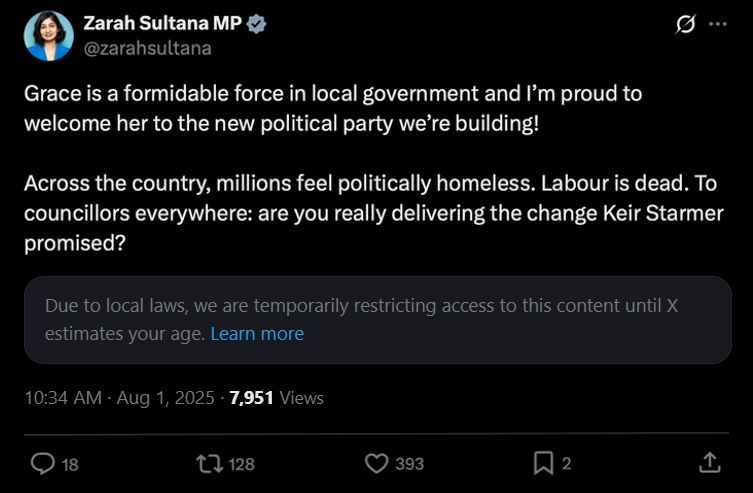The width and height of the screenshot is (753, 493).
Task: Click the Learn more link
Action: pyautogui.click(x=257, y=333)
